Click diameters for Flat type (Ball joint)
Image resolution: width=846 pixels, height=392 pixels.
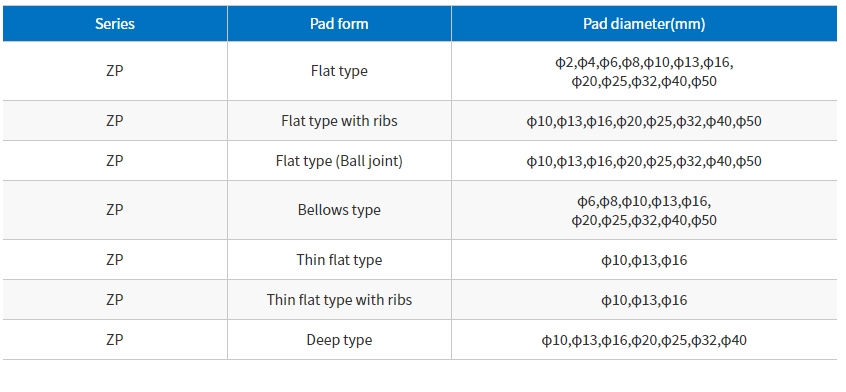(x=644, y=161)
